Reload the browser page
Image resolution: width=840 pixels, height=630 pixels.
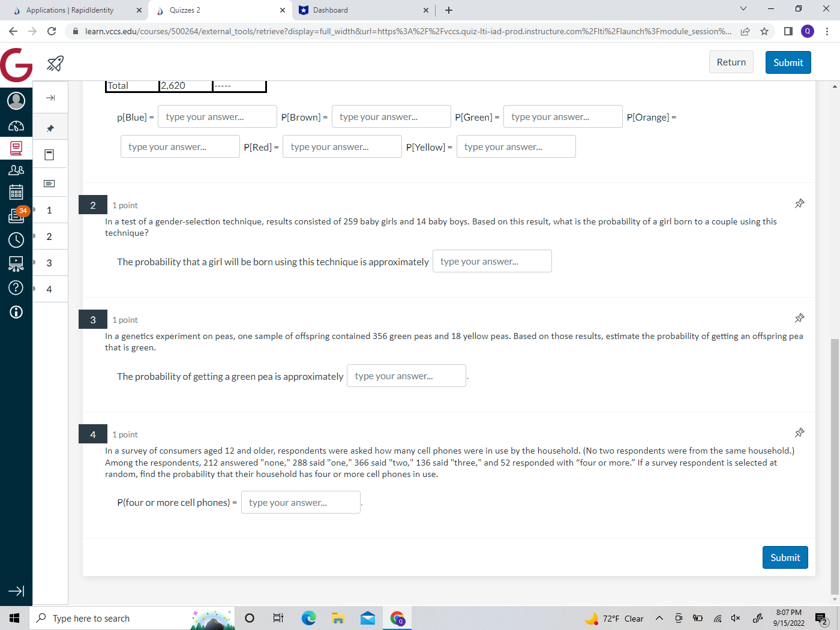tap(52, 31)
